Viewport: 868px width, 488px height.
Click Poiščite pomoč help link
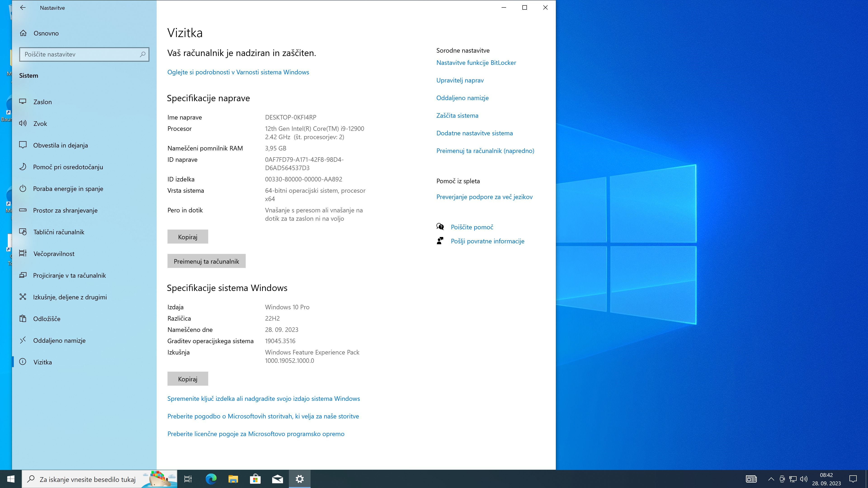click(x=472, y=227)
